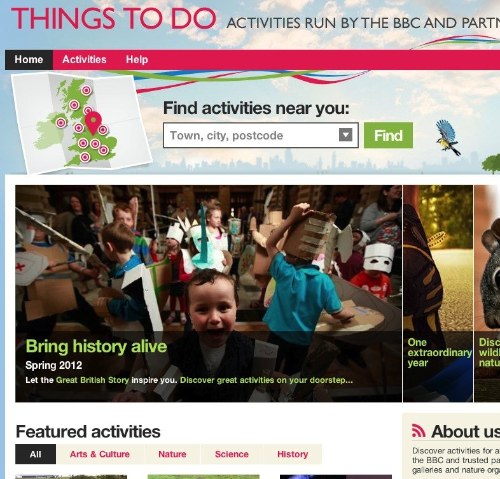The width and height of the screenshot is (500, 479).
Task: Click the green Find button
Action: coord(388,135)
